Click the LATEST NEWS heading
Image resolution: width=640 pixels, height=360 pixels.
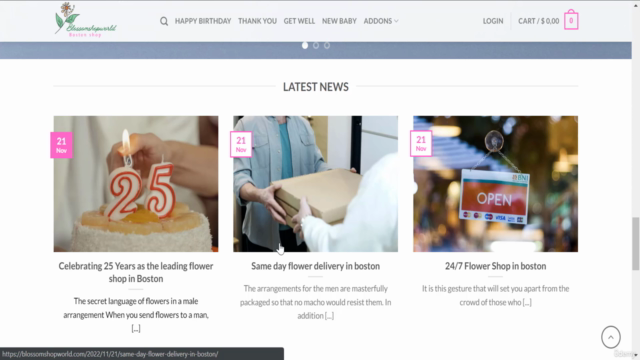316,87
